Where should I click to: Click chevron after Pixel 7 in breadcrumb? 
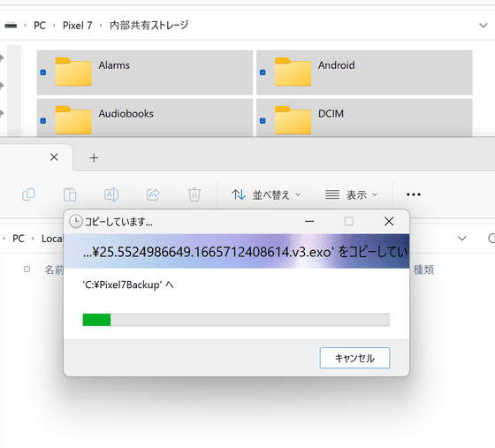[101, 26]
